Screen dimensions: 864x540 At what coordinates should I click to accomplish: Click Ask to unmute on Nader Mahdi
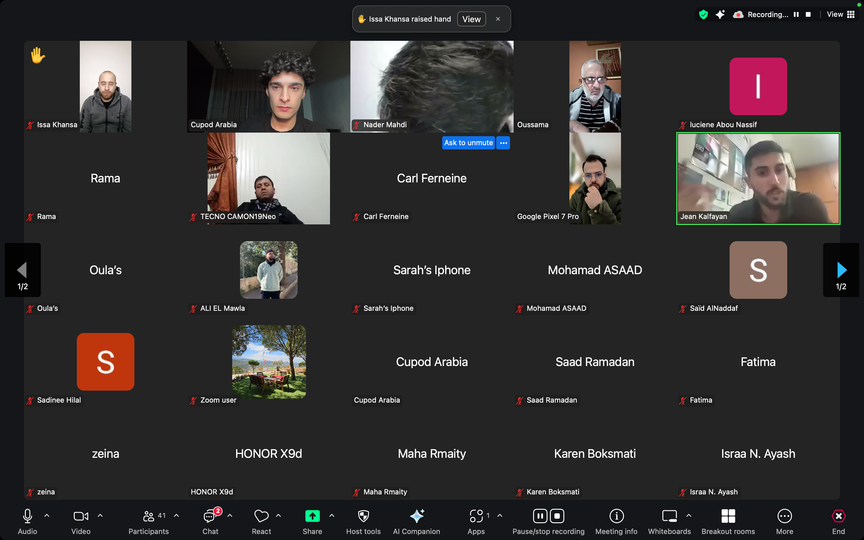pos(468,143)
